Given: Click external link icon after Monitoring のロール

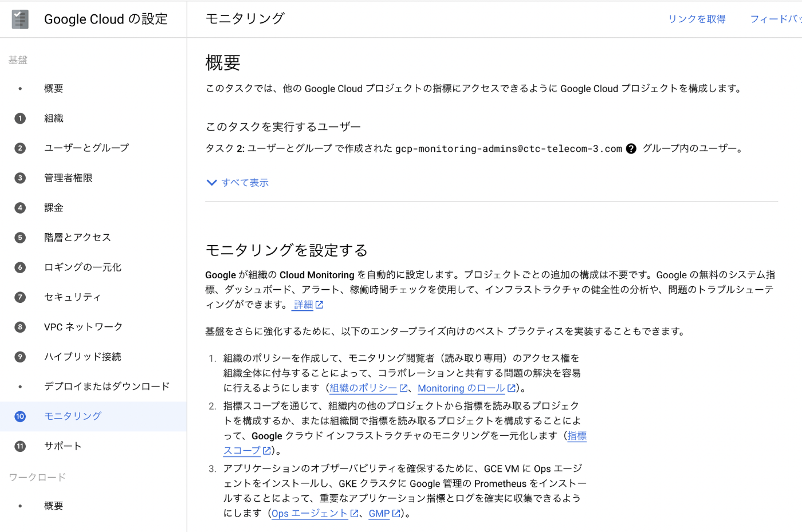Looking at the screenshot, I should (x=511, y=388).
